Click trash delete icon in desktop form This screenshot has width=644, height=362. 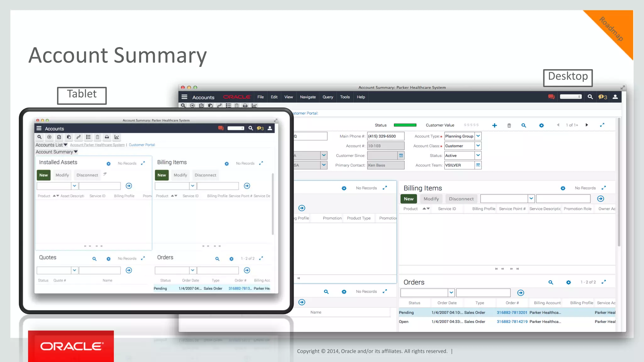click(x=509, y=125)
